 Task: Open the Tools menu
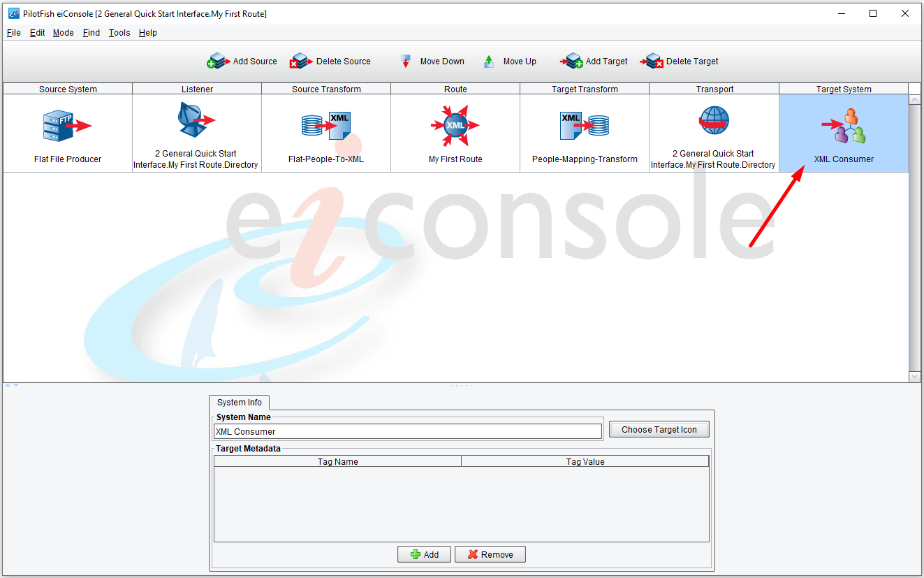tap(119, 33)
